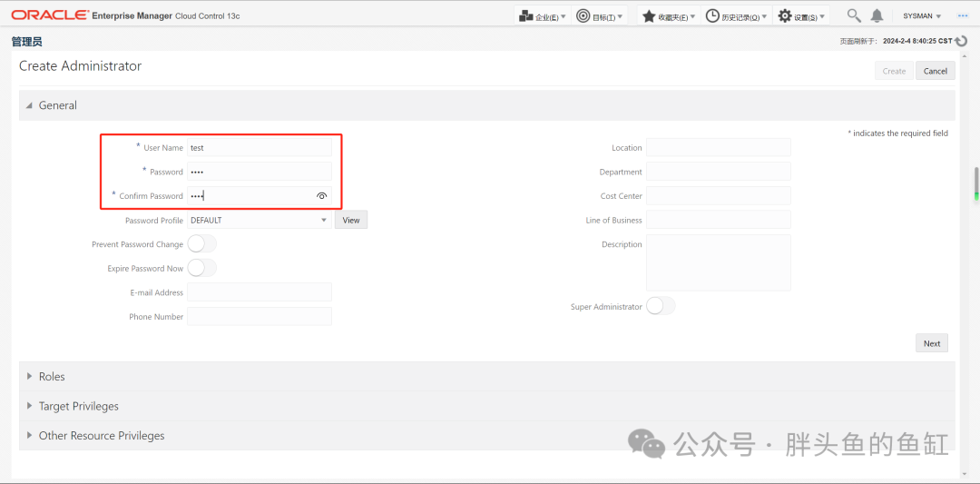This screenshot has height=484, width=980.
Task: Expand the Roles section
Action: [x=29, y=377]
